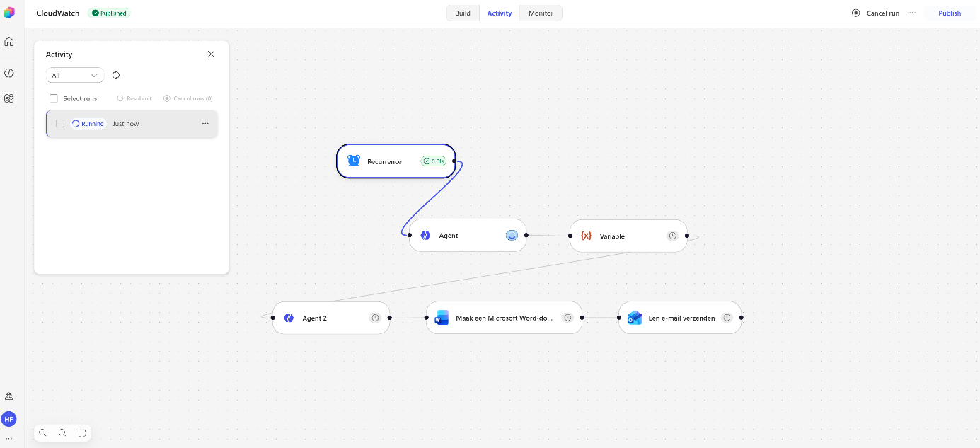Open the Just now run entry
980x448 pixels.
[132, 123]
